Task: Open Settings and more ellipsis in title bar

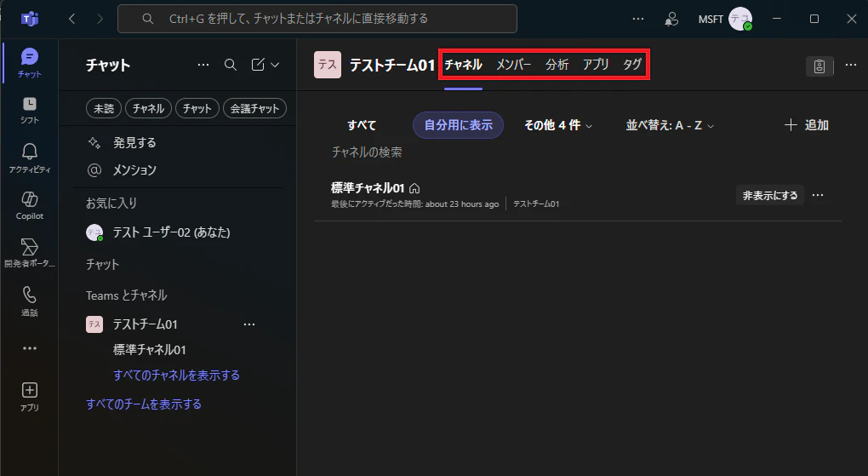Action: 638,19
